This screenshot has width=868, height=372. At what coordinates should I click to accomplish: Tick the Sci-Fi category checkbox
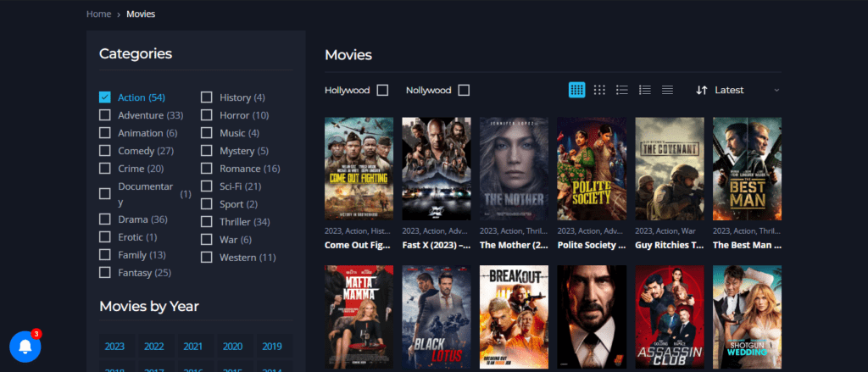(207, 186)
